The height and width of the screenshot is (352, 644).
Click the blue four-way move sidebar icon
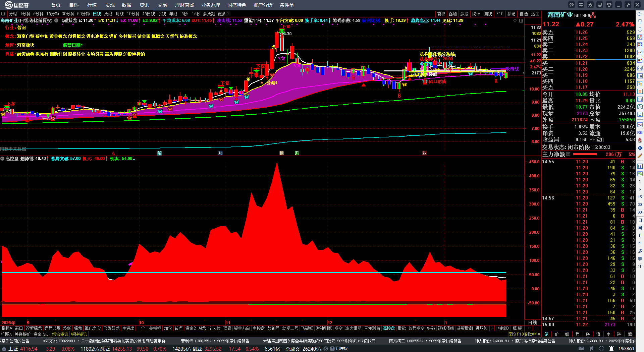pyautogui.click(x=640, y=148)
